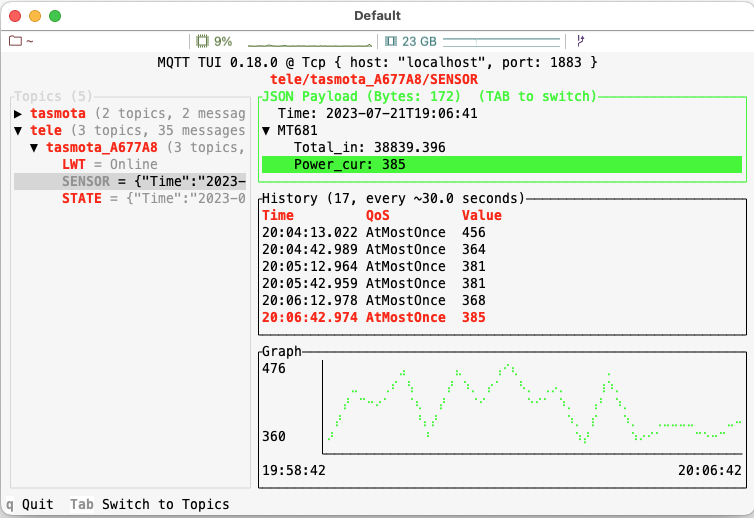The image size is (754, 518).
Task: Click the History panel title
Action: 393,198
